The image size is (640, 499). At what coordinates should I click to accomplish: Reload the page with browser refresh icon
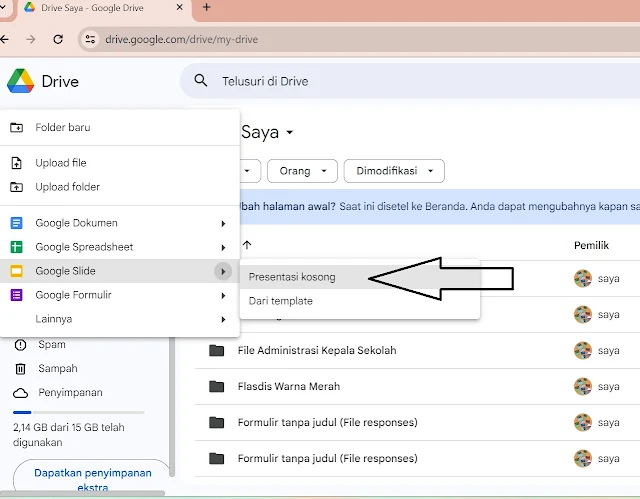coord(58,39)
